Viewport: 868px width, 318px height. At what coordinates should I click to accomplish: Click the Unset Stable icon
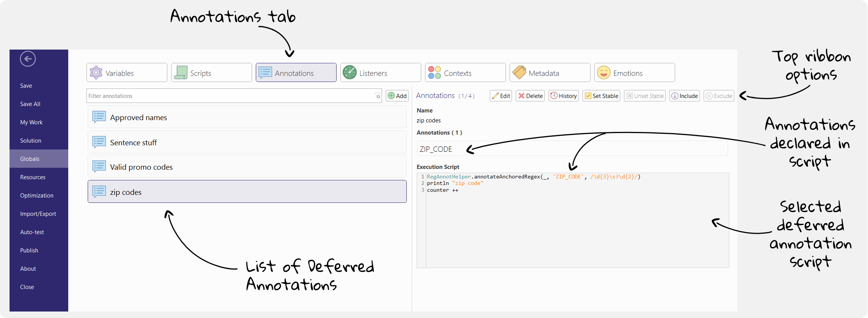(630, 96)
